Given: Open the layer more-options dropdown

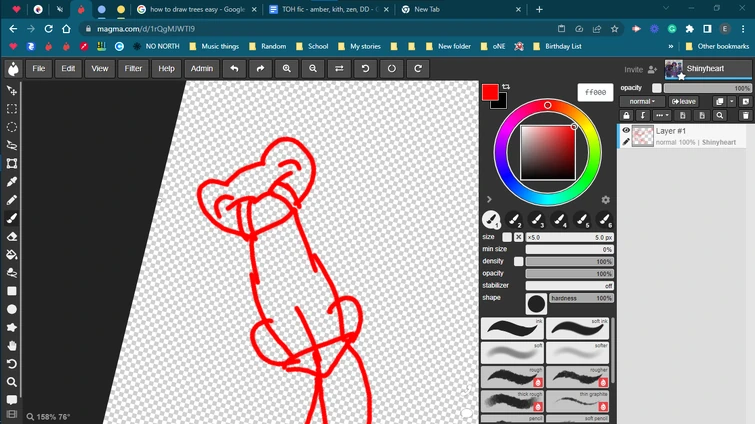Looking at the screenshot, I should click(x=662, y=116).
